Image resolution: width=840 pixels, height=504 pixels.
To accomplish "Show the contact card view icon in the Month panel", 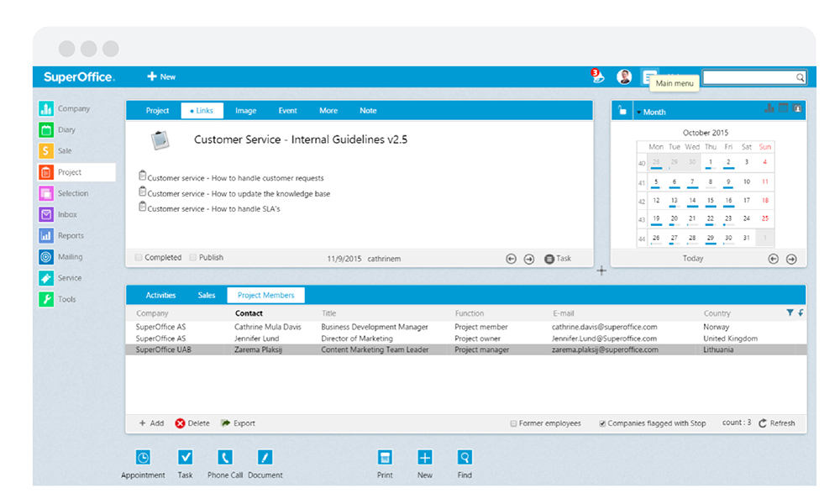I will pos(797,108).
